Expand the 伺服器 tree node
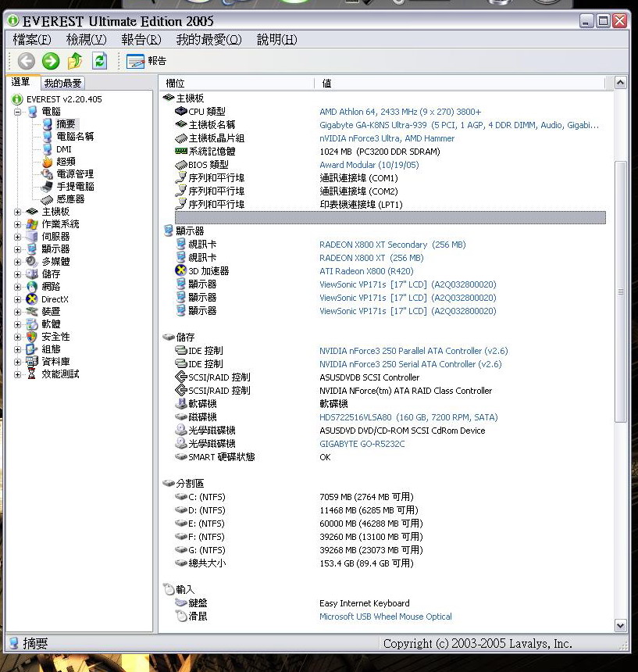This screenshot has width=638, height=672. pyautogui.click(x=17, y=237)
